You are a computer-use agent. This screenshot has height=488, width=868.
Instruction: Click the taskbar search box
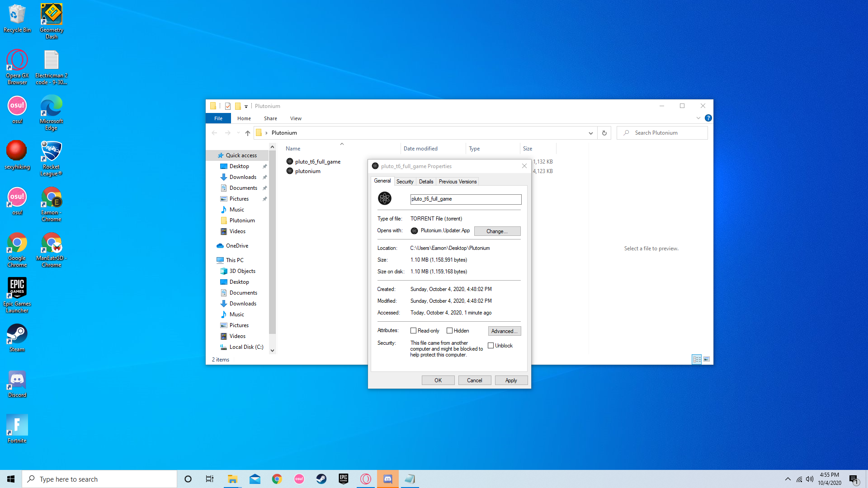(x=99, y=479)
